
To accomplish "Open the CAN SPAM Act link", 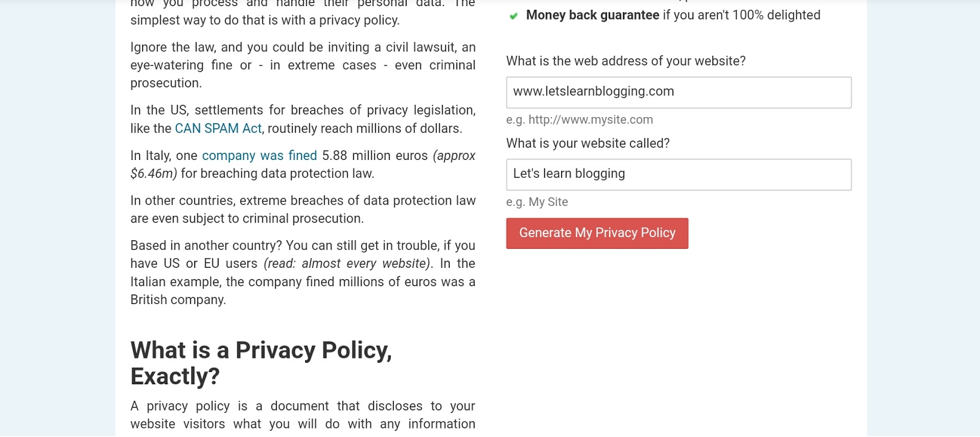I will (218, 129).
